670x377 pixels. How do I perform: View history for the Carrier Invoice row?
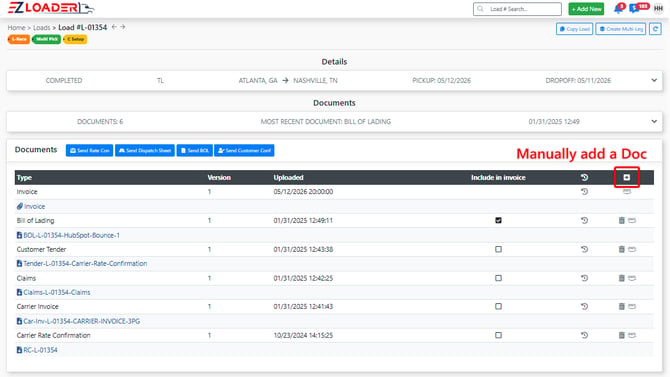pos(585,306)
